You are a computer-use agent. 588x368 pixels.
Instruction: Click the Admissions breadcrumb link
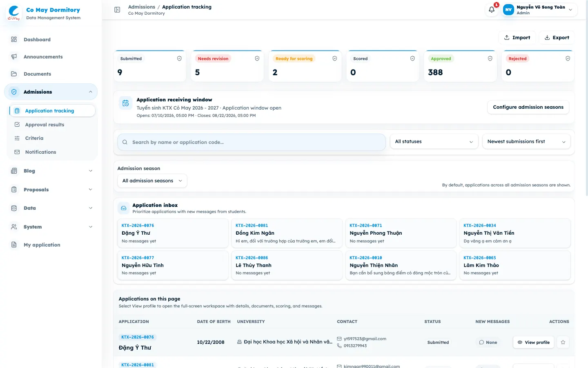tap(142, 7)
